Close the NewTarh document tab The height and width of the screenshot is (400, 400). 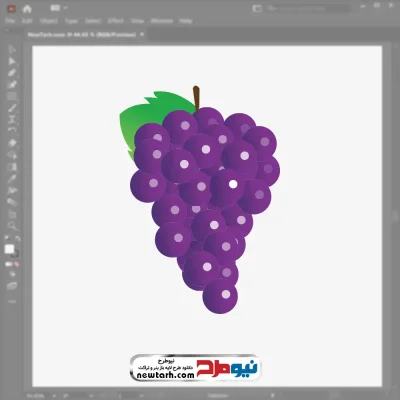142,34
